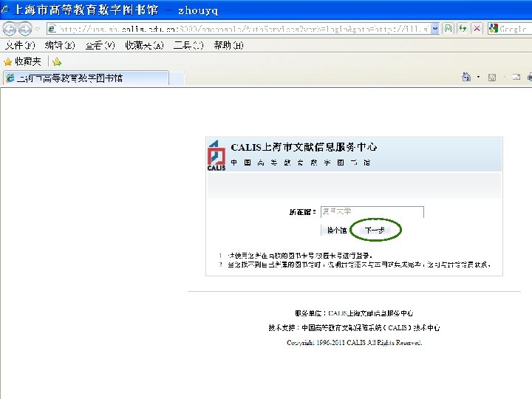Click the IE page icon on the tab

point(10,78)
